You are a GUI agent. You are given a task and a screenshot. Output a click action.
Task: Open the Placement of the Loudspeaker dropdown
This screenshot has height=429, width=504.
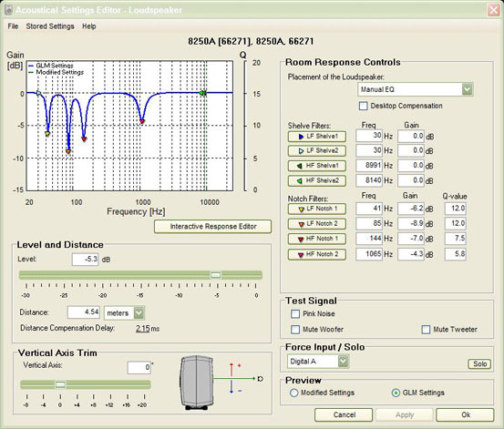pyautogui.click(x=416, y=89)
